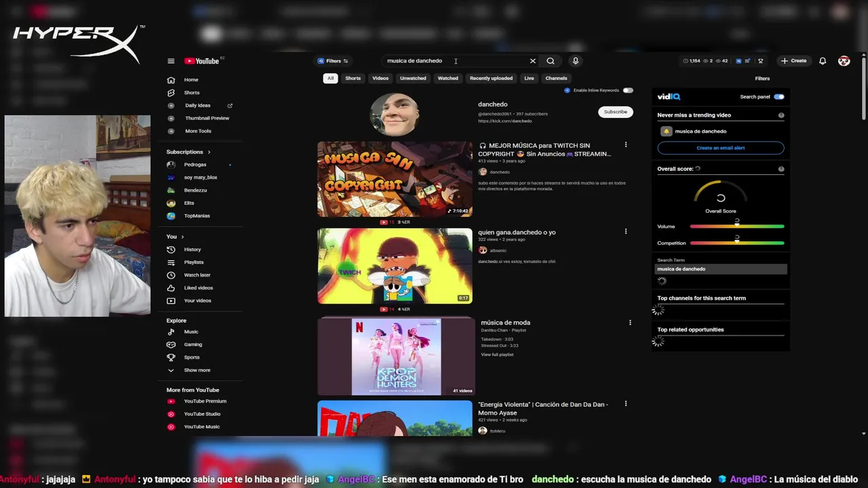Select the Live filter chip

click(x=529, y=79)
